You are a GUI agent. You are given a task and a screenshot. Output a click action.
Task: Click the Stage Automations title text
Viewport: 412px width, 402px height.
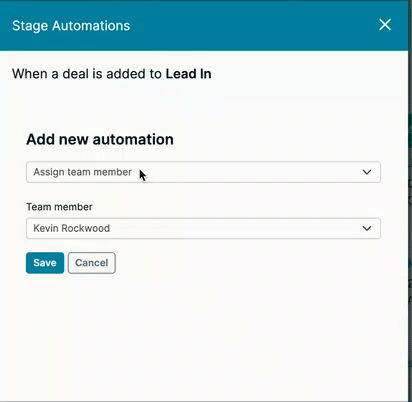71,26
